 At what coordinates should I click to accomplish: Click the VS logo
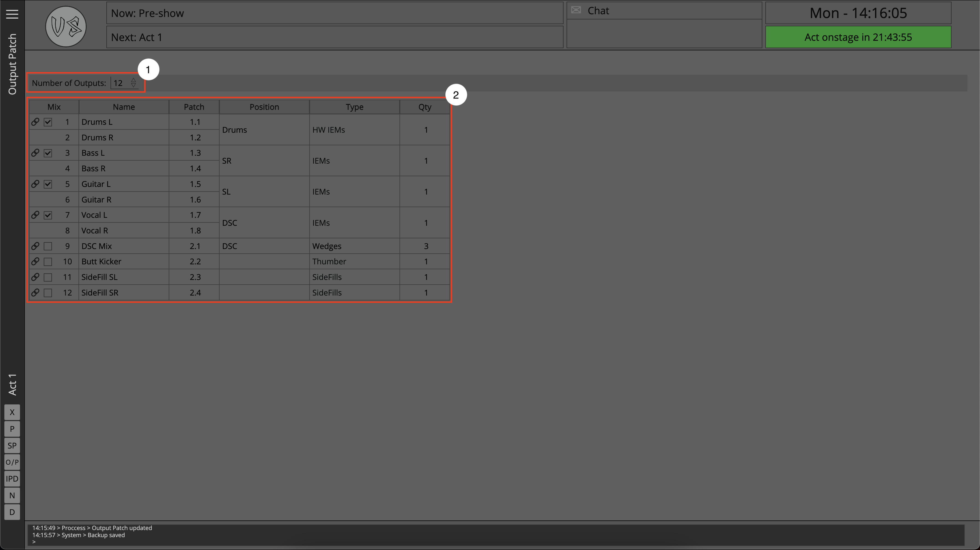tap(66, 26)
